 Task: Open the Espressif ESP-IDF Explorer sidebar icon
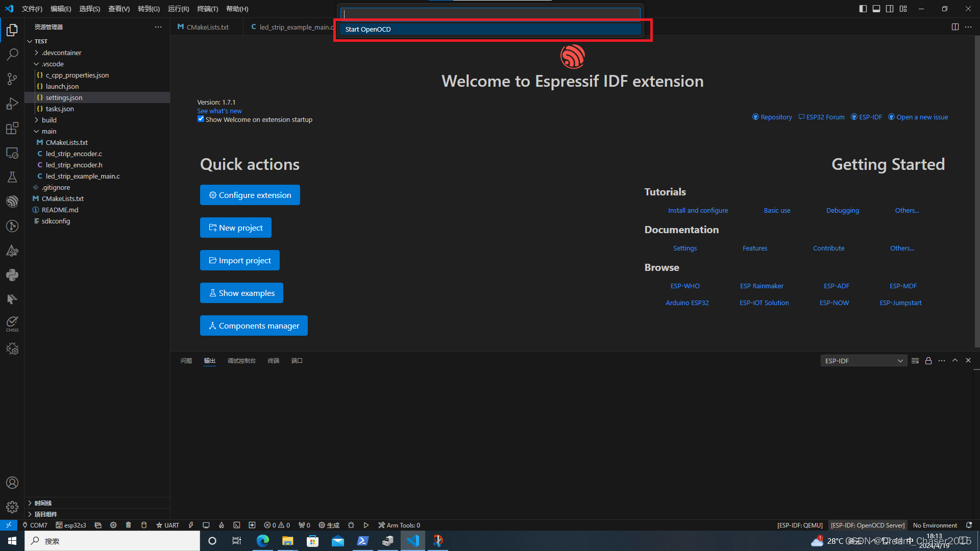coord(12,202)
